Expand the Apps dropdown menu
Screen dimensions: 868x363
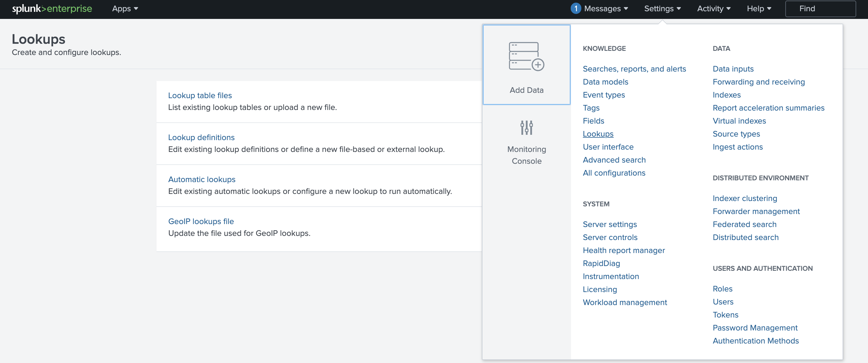click(125, 9)
